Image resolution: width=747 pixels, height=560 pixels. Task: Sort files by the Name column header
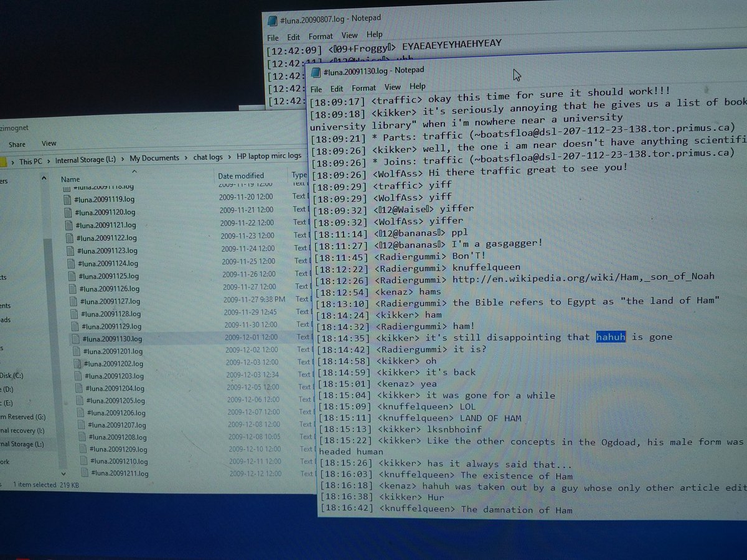point(70,179)
